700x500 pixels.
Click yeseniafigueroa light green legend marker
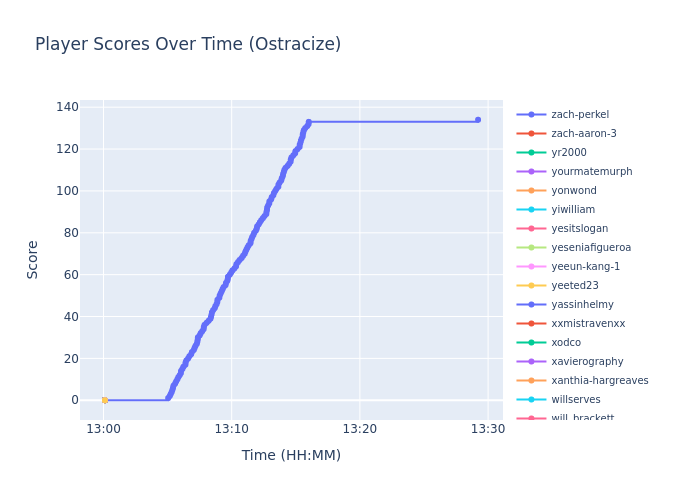531,248
